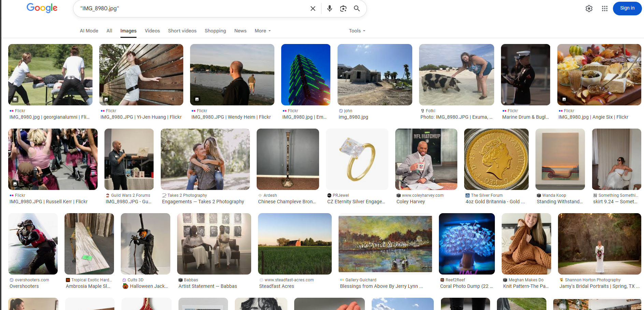Select the Images tab
This screenshot has height=310, width=644.
[128, 31]
